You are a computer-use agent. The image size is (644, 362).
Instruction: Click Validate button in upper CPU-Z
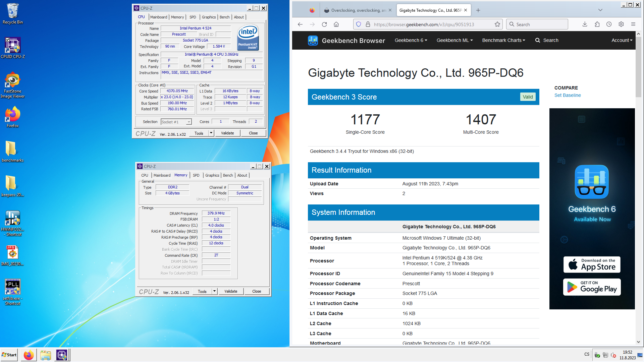[227, 133]
